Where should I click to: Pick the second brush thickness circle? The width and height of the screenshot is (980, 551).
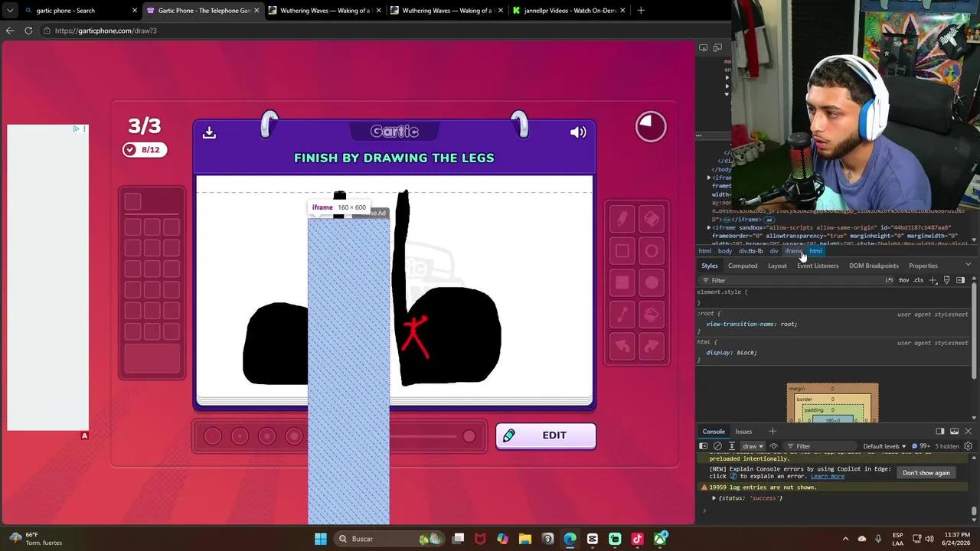[240, 436]
